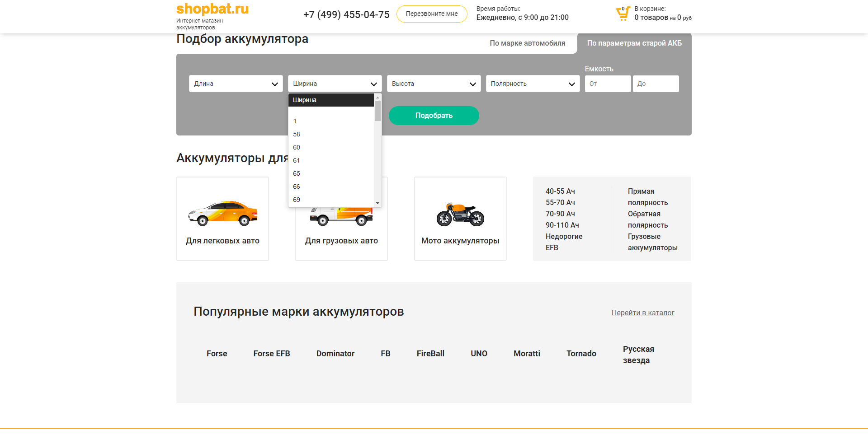
Task: Click the shopping cart icon
Action: click(623, 14)
